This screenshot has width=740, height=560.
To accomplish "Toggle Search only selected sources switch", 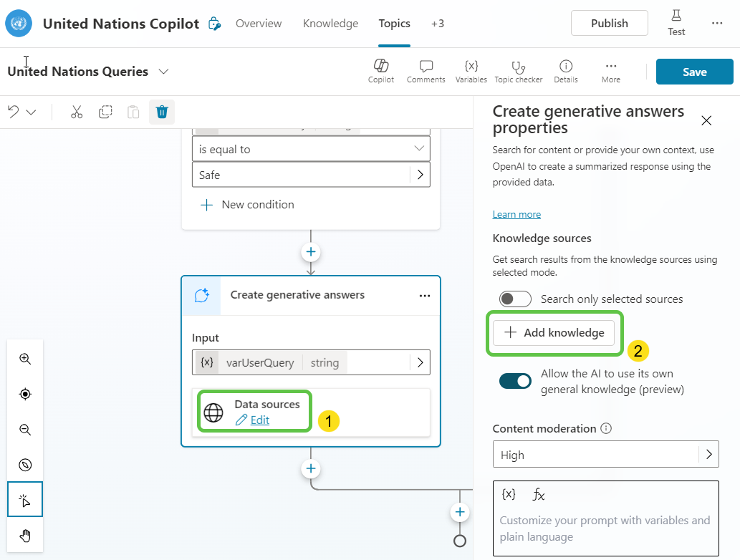I will 515,299.
